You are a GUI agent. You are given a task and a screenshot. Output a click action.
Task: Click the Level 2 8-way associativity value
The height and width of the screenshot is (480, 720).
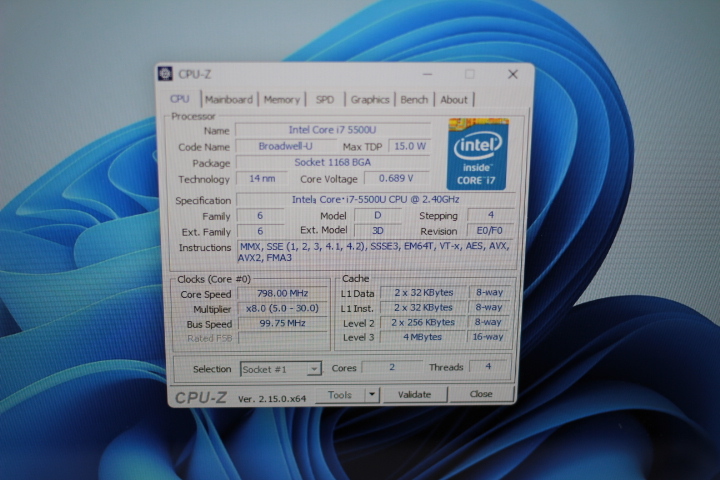[x=488, y=322]
